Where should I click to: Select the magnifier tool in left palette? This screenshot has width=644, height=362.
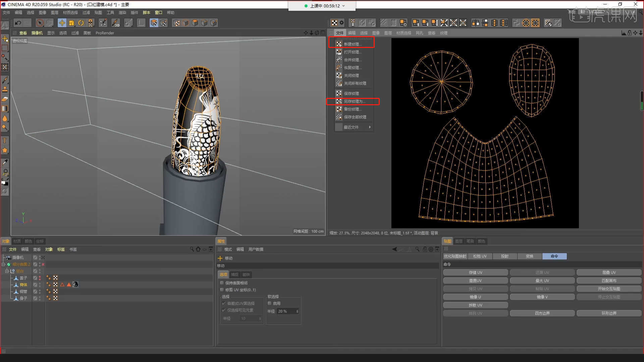pos(5,173)
